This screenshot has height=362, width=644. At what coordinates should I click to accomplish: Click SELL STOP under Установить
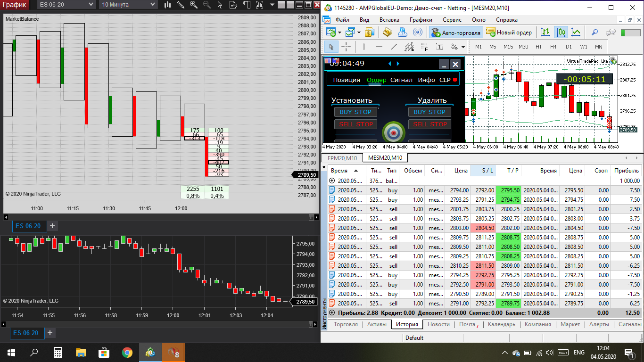[355, 124]
